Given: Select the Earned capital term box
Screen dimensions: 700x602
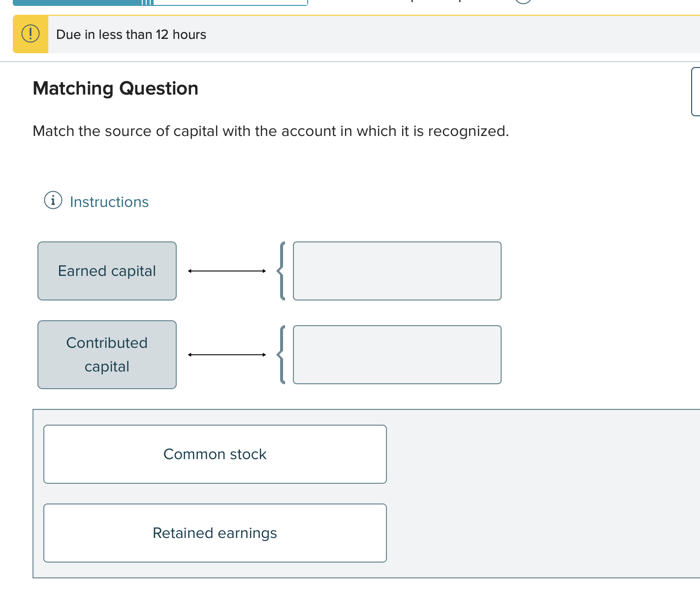Looking at the screenshot, I should (107, 271).
